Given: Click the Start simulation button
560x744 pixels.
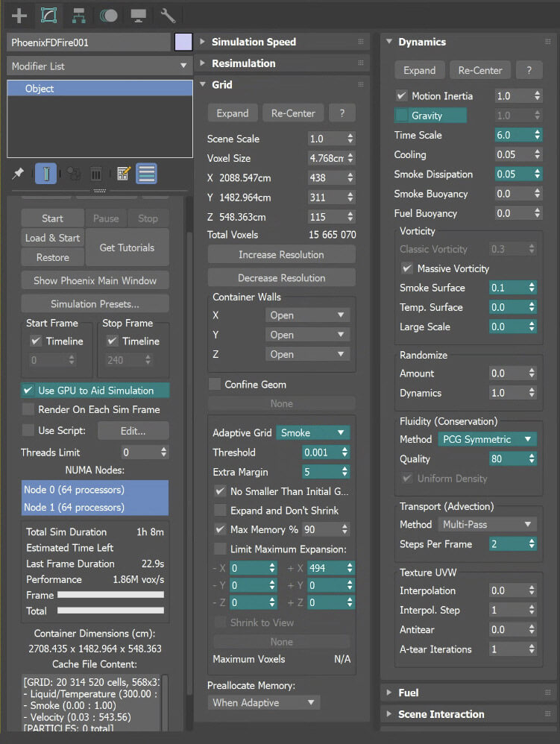Looking at the screenshot, I should click(x=52, y=218).
